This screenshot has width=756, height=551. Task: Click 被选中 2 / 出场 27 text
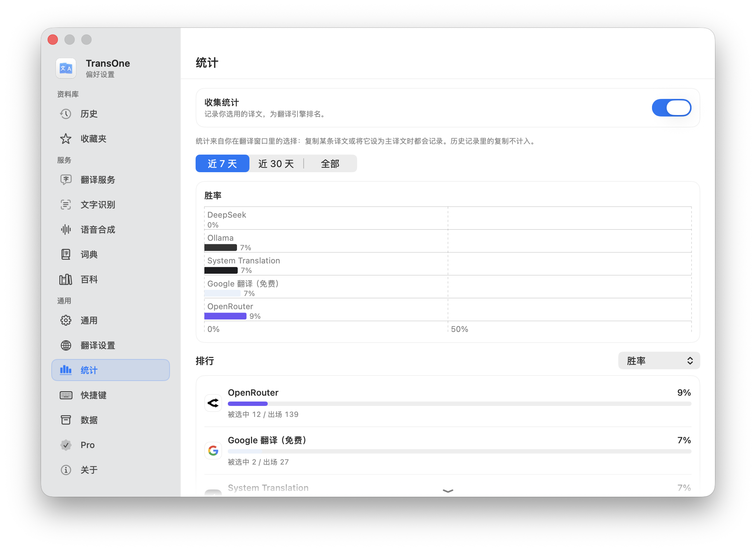click(258, 462)
